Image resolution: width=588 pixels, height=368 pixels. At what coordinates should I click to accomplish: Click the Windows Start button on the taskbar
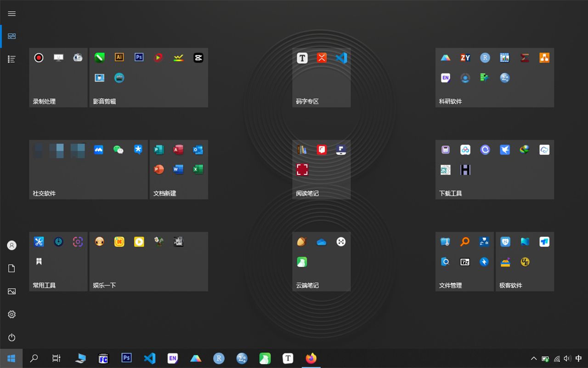click(x=11, y=358)
